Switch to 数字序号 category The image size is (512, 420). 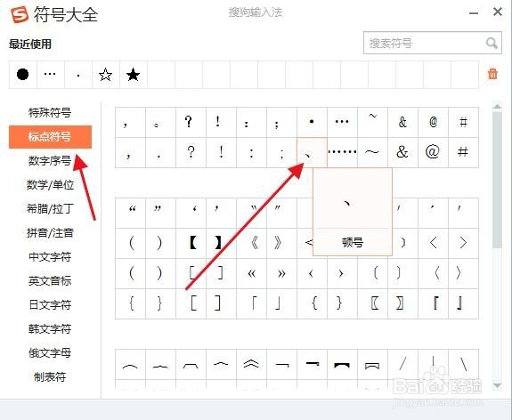click(x=50, y=160)
